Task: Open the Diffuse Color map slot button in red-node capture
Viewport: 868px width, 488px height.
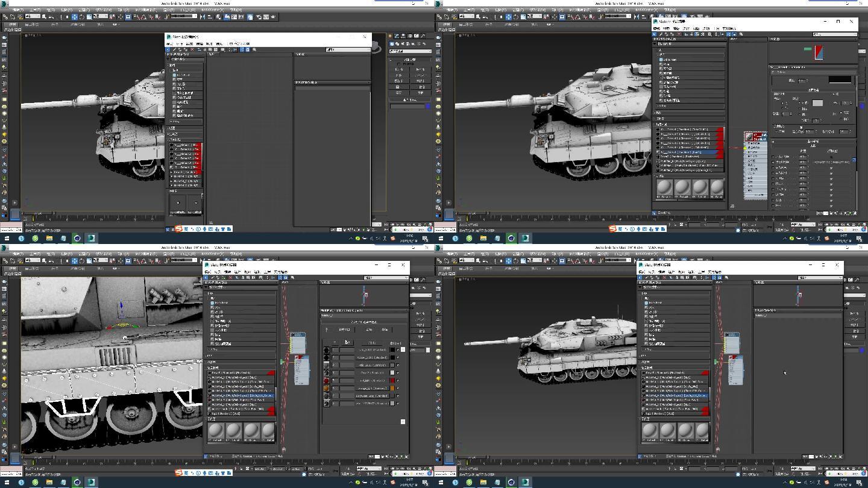Action: tap(832, 162)
